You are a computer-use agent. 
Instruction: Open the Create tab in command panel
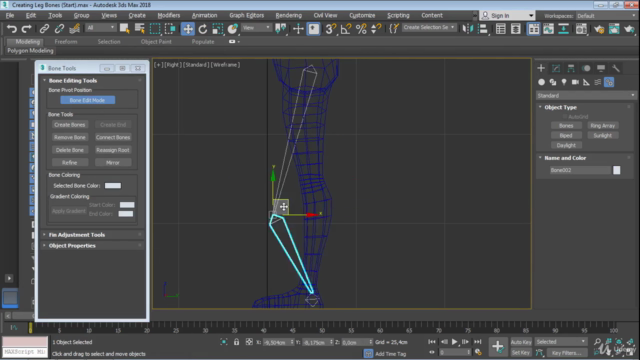pyautogui.click(x=541, y=68)
